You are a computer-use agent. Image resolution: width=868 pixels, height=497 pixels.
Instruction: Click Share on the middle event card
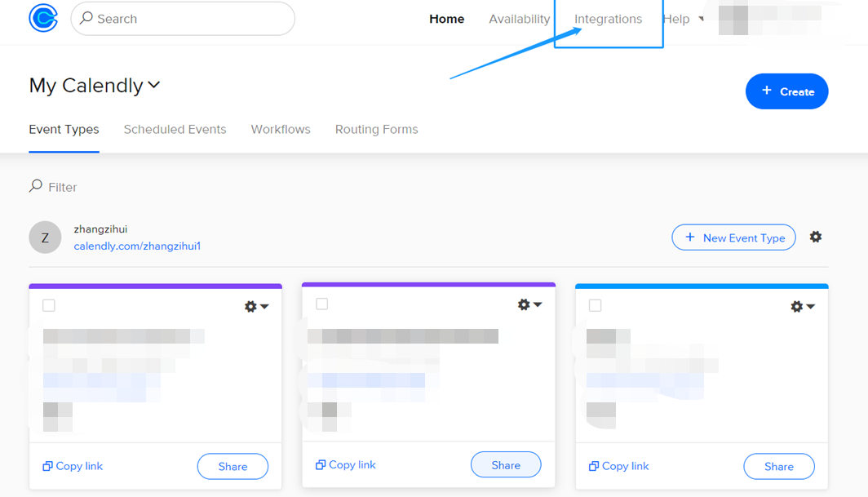pyautogui.click(x=506, y=465)
